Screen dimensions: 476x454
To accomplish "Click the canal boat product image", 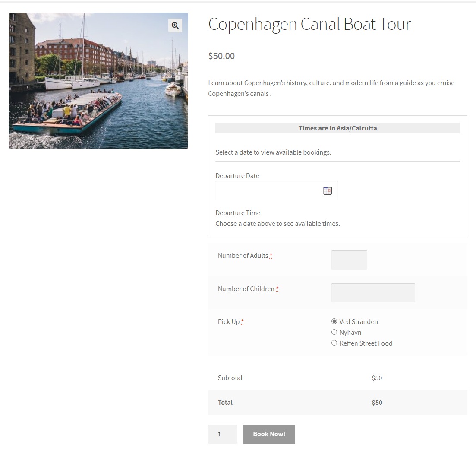I will (98, 81).
